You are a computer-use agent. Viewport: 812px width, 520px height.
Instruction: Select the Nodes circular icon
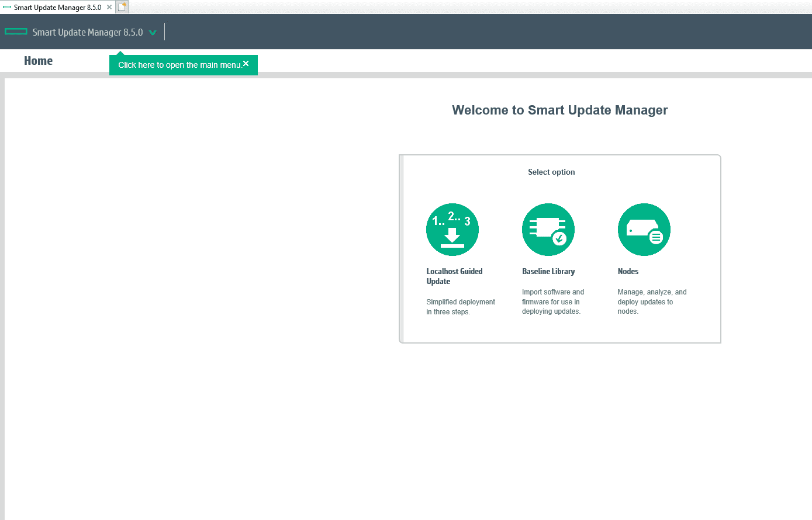tap(644, 230)
